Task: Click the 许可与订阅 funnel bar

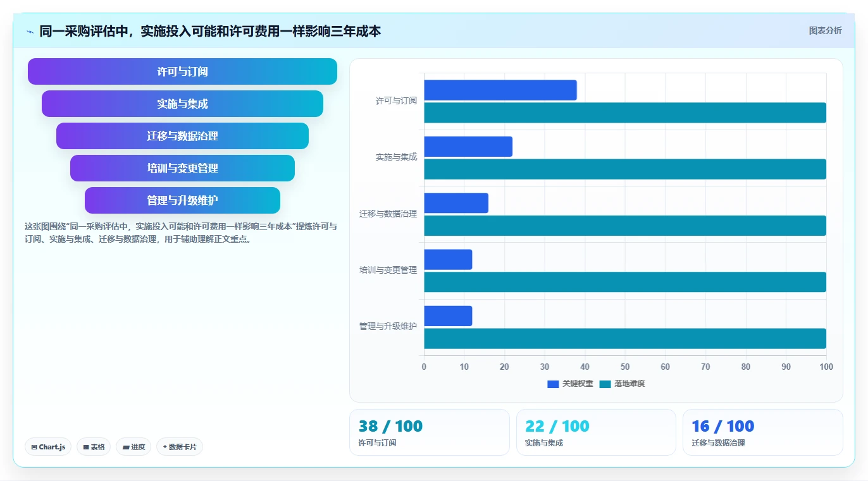Action: pos(182,71)
